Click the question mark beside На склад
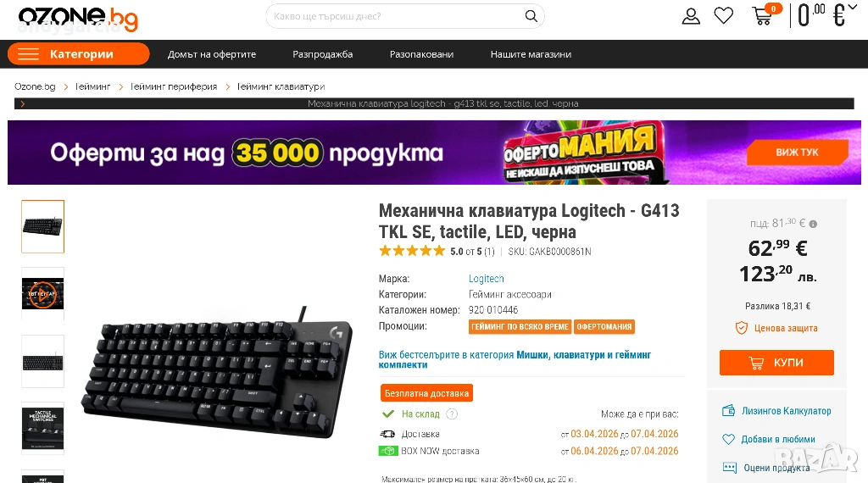Viewport: 868px width, 483px height. [x=453, y=414]
